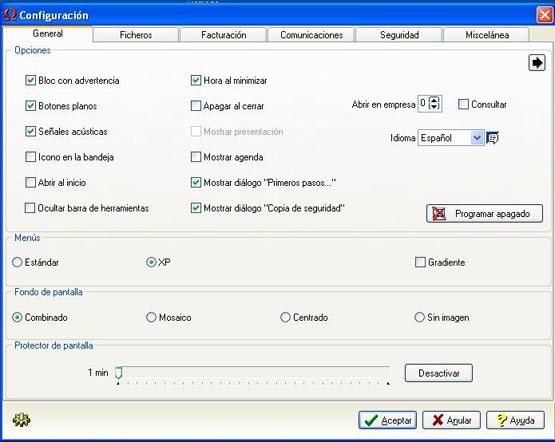Click the Omega logo in title bar
Viewport: 555px width, 442px height.
[10, 15]
